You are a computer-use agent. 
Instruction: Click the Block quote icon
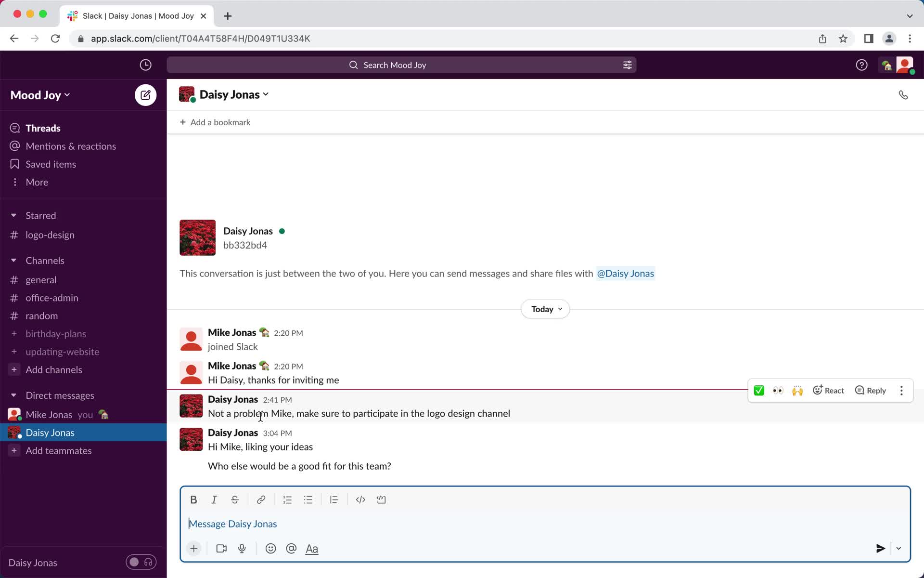pyautogui.click(x=334, y=499)
